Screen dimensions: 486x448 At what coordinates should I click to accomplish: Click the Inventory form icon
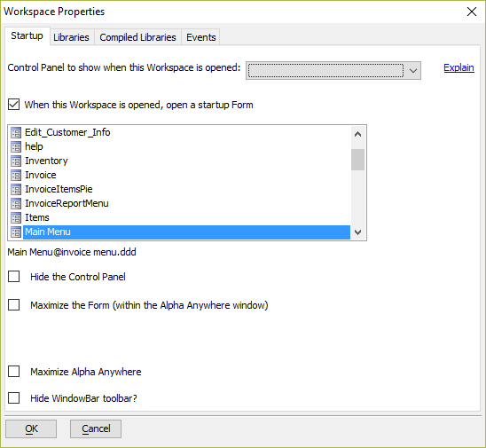coord(16,161)
